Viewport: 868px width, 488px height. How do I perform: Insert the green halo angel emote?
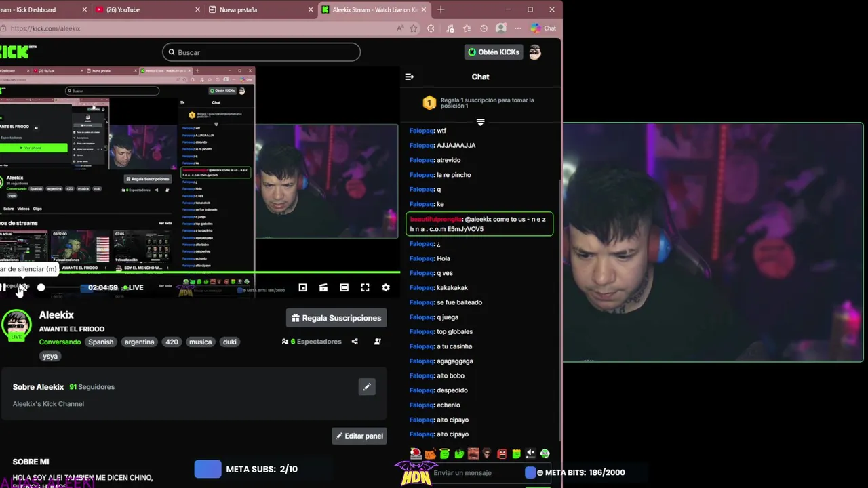click(444, 453)
